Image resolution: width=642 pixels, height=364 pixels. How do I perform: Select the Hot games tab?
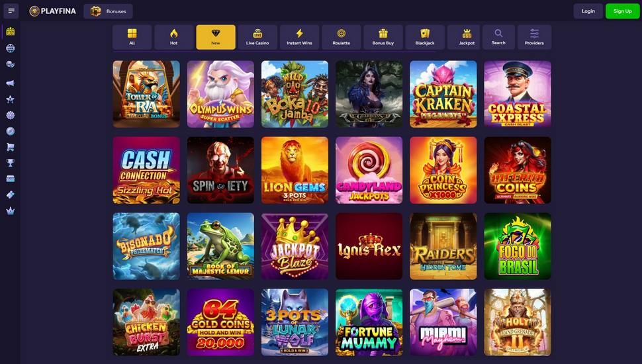173,37
